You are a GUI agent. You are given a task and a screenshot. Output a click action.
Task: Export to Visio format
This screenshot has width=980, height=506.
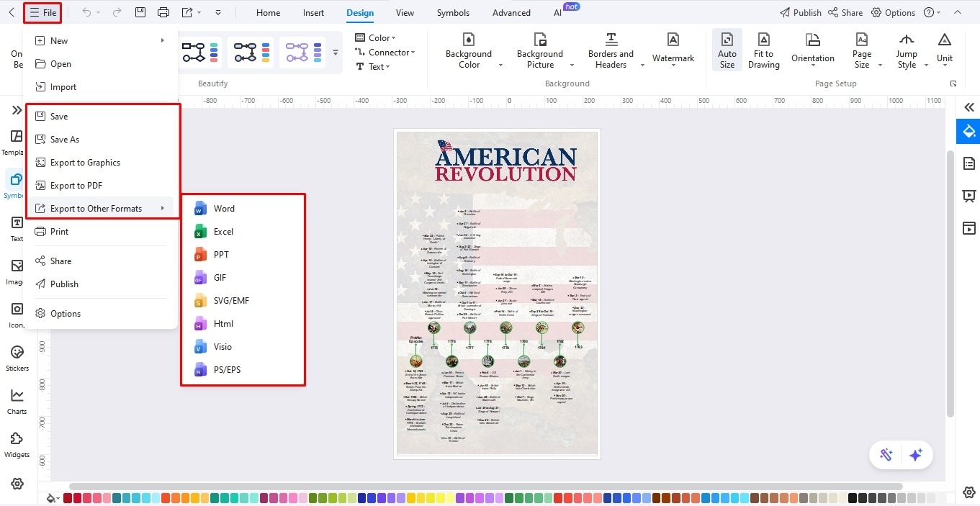tap(243, 347)
